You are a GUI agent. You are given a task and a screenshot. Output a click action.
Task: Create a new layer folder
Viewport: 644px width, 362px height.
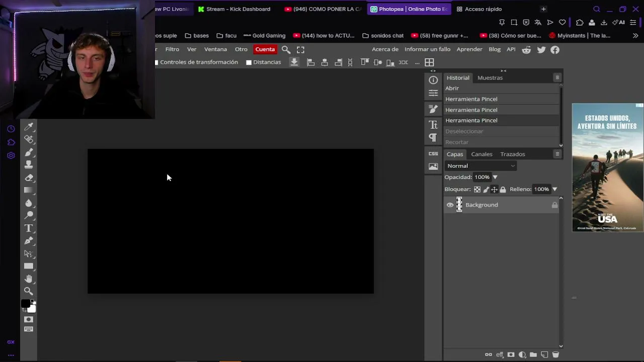click(x=533, y=354)
